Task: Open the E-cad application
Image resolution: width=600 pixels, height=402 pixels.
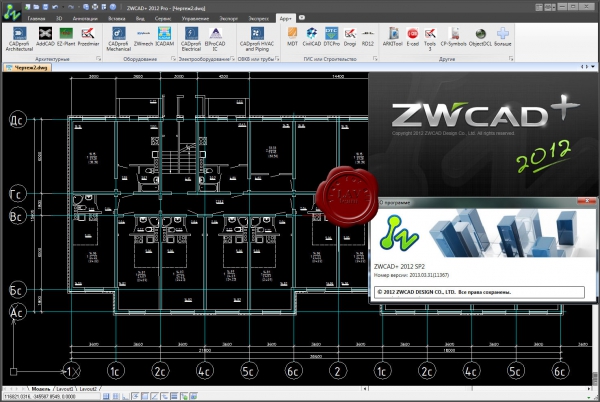Action: (412, 37)
